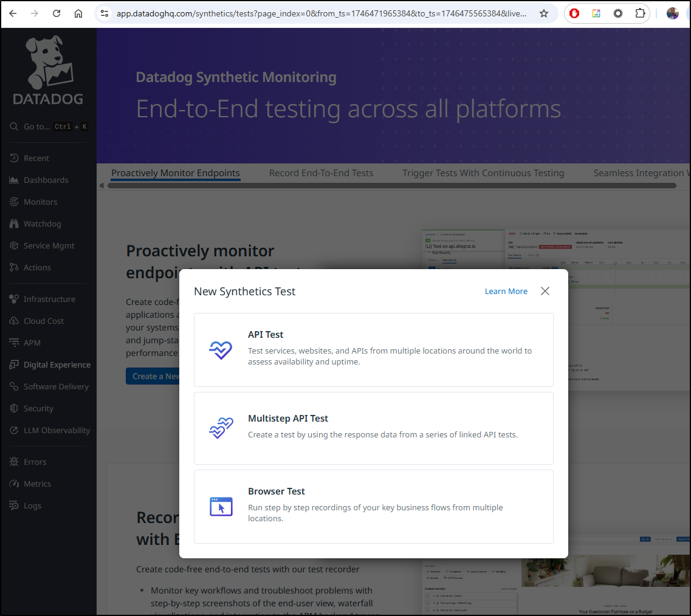Image resolution: width=691 pixels, height=616 pixels.
Task: Click the Logs sidebar icon
Action: pos(14,505)
